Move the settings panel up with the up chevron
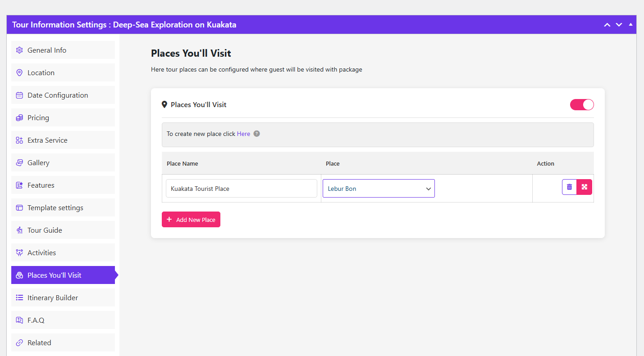 tap(607, 25)
